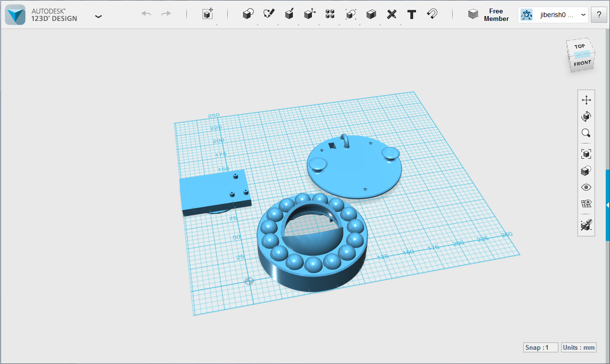Toggle sketch visibility in view sidebar

586,203
